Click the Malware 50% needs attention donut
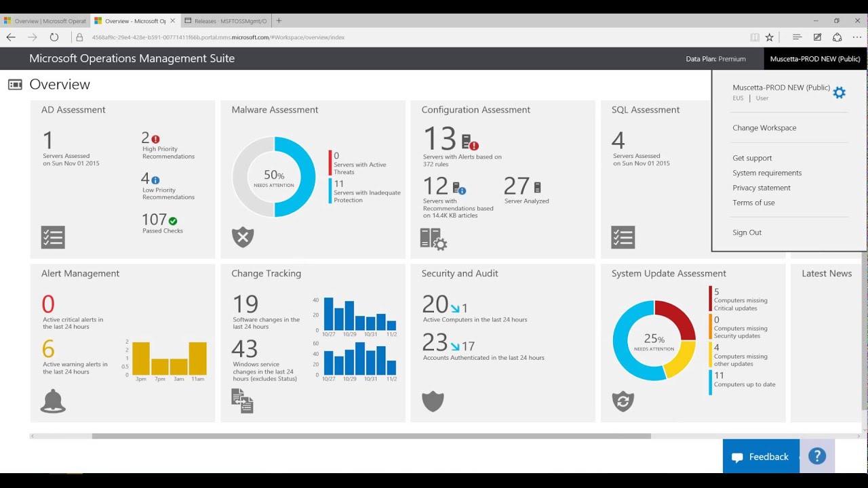868x488 pixels. (274, 177)
